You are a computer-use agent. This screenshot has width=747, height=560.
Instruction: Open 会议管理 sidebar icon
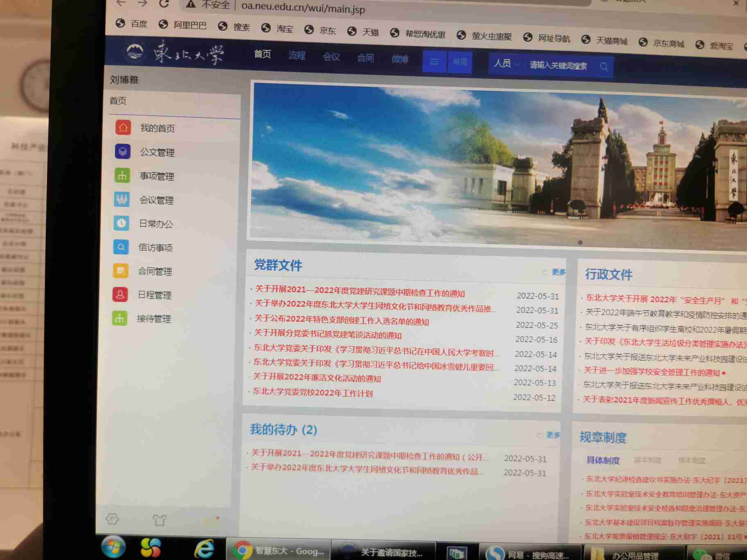point(122,199)
